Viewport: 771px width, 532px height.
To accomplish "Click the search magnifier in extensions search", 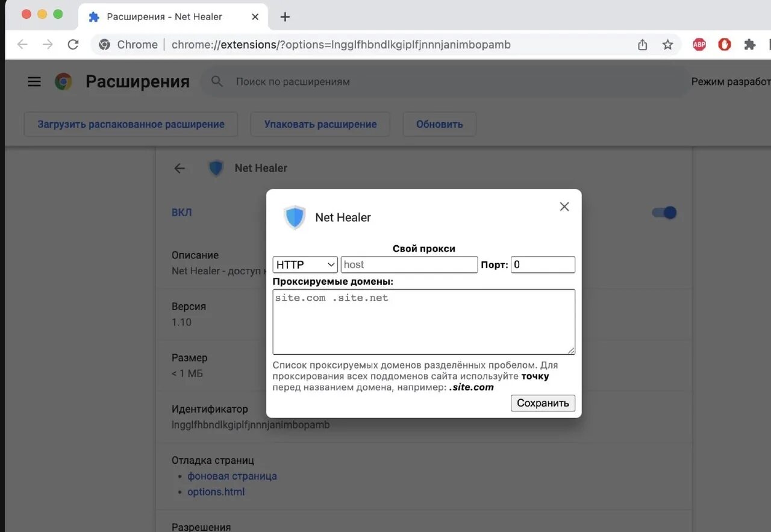I will pos(216,81).
